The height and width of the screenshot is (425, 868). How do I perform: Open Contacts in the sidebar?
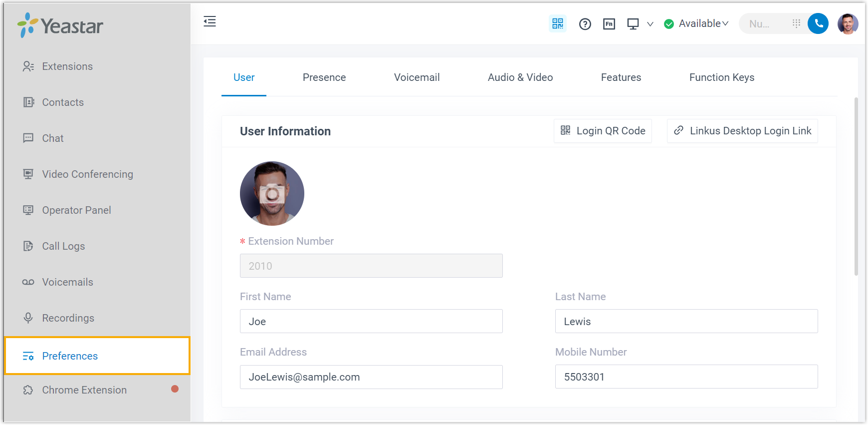coord(97,102)
